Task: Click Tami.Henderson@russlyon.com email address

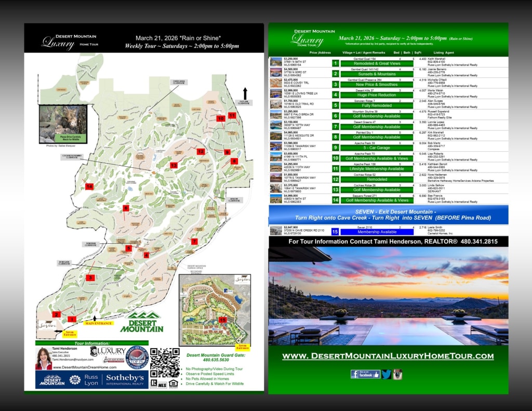Action: pos(72,360)
